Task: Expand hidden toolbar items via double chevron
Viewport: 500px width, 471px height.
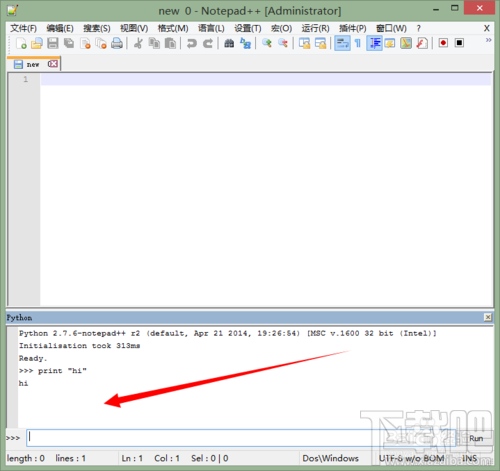Action: click(488, 40)
